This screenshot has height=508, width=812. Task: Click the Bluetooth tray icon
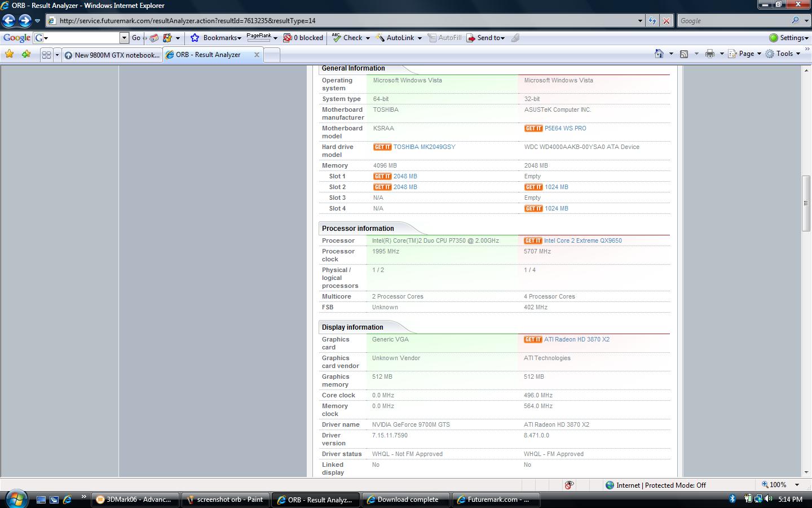tap(732, 499)
